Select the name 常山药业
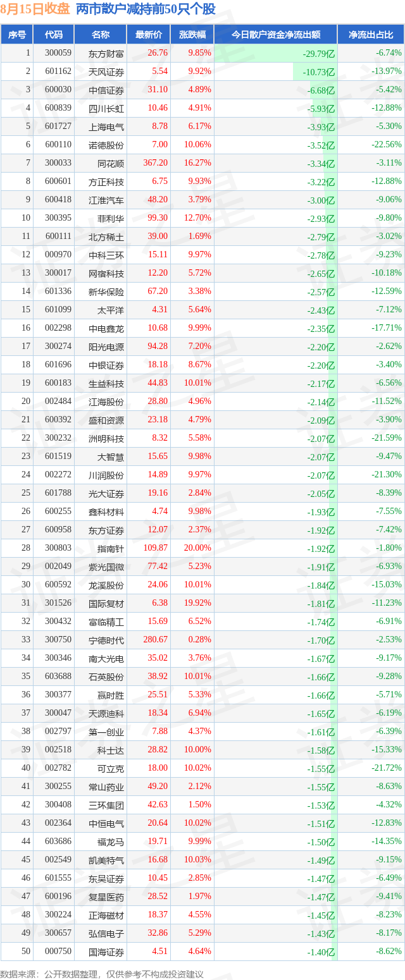Viewport: 405px width, 980px height. coord(106,787)
